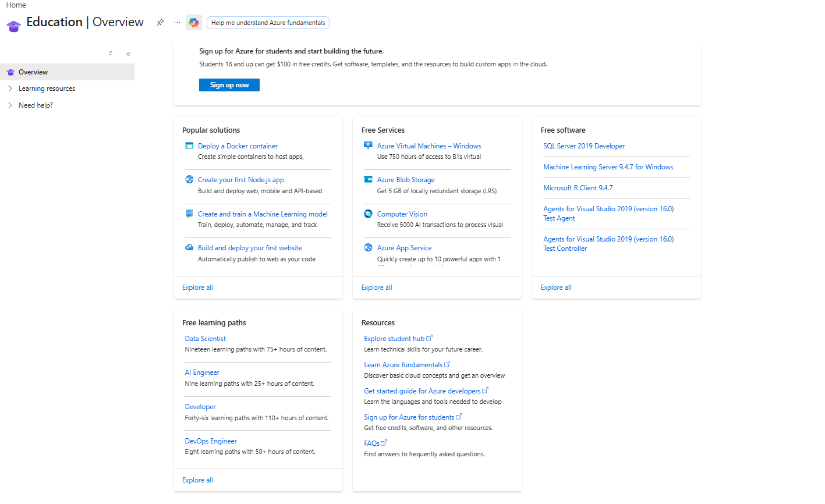The height and width of the screenshot is (504, 825).
Task: Open the Azure App Service link
Action: [405, 248]
